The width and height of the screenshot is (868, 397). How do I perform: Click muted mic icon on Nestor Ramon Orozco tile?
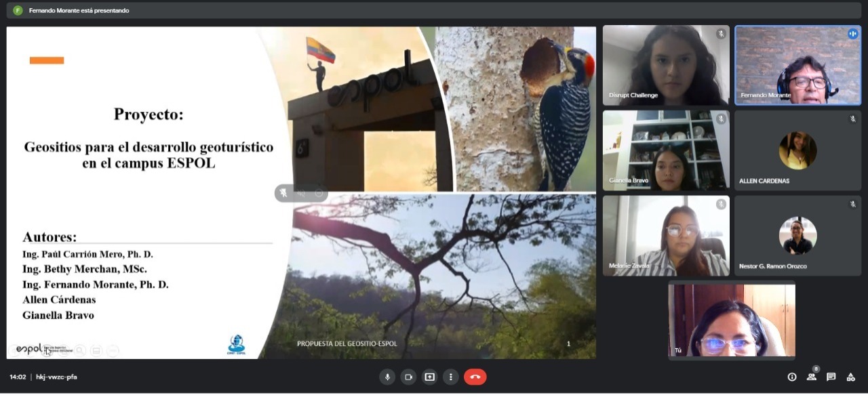[852, 204]
